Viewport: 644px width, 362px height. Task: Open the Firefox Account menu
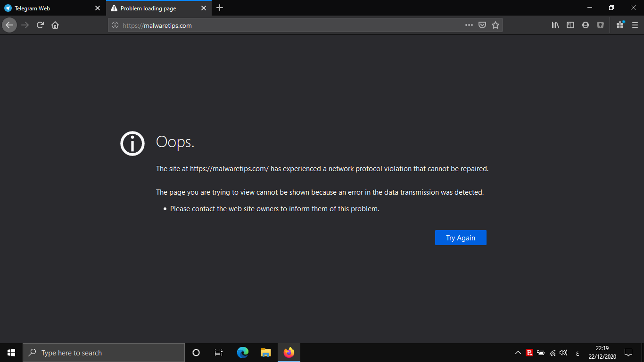pyautogui.click(x=586, y=25)
